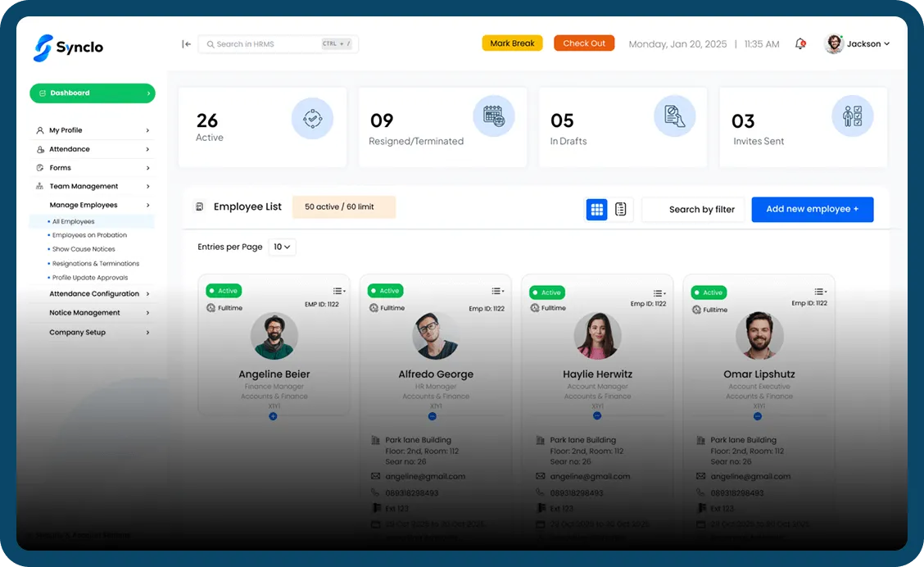Collapse sidebar with the arrow icon
924x567 pixels.
(x=187, y=44)
